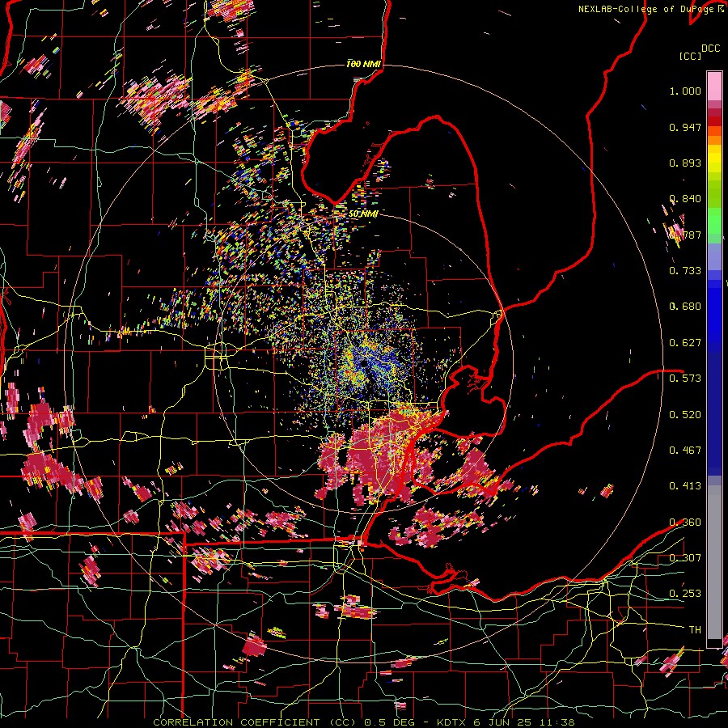Pick the yellow segment of the color bar

pyautogui.click(x=714, y=159)
